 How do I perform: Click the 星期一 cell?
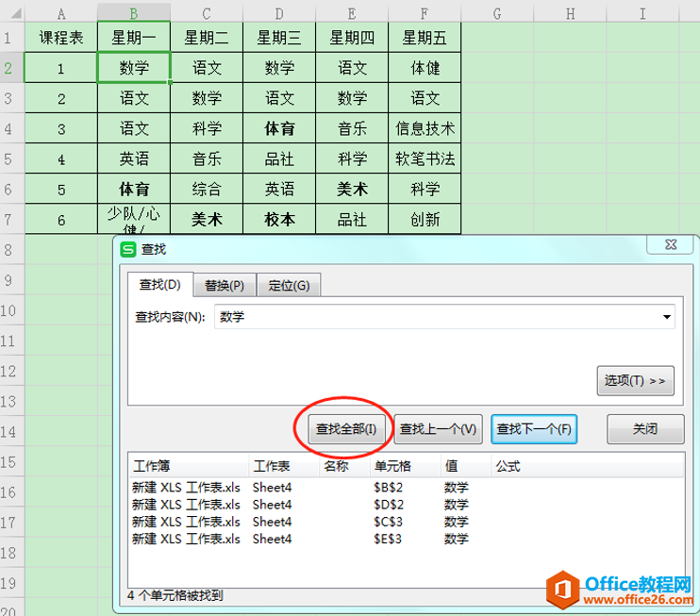pyautogui.click(x=133, y=38)
